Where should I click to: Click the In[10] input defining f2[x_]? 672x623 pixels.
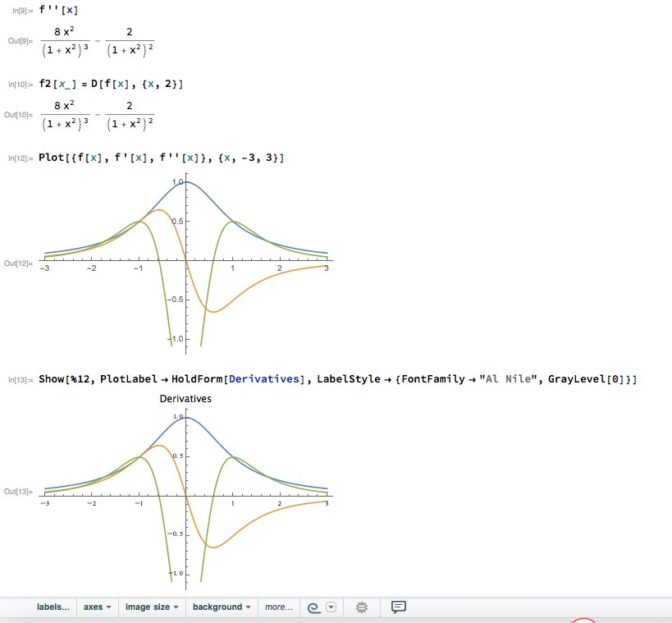pos(111,84)
